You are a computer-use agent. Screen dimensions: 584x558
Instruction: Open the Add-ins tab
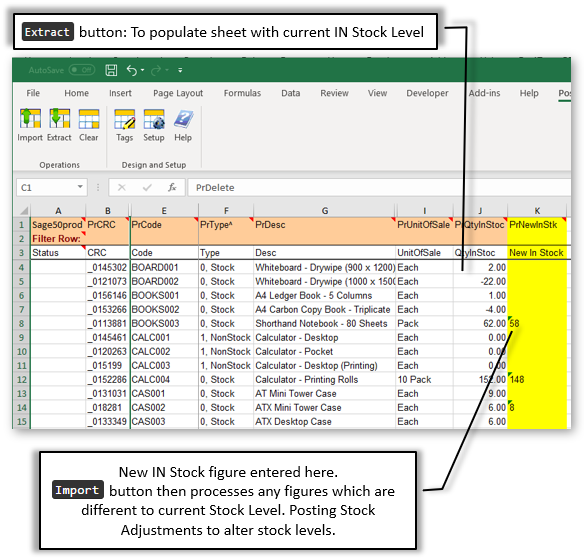484,93
